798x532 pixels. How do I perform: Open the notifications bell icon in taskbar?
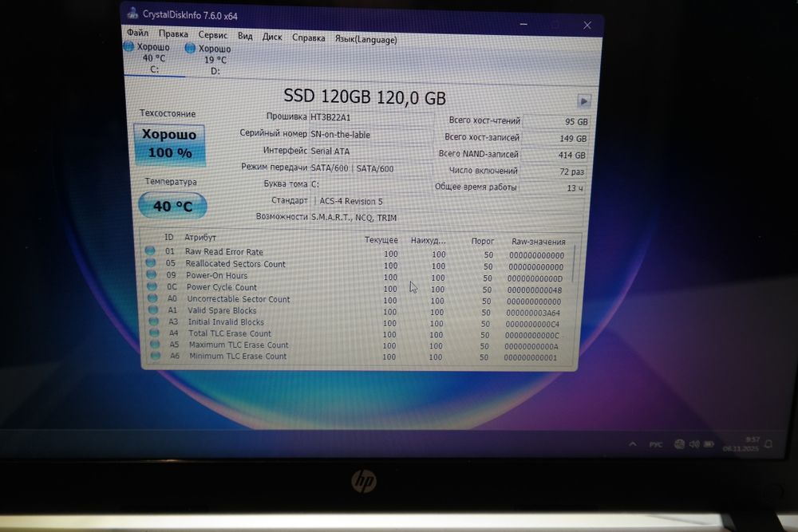point(768,444)
